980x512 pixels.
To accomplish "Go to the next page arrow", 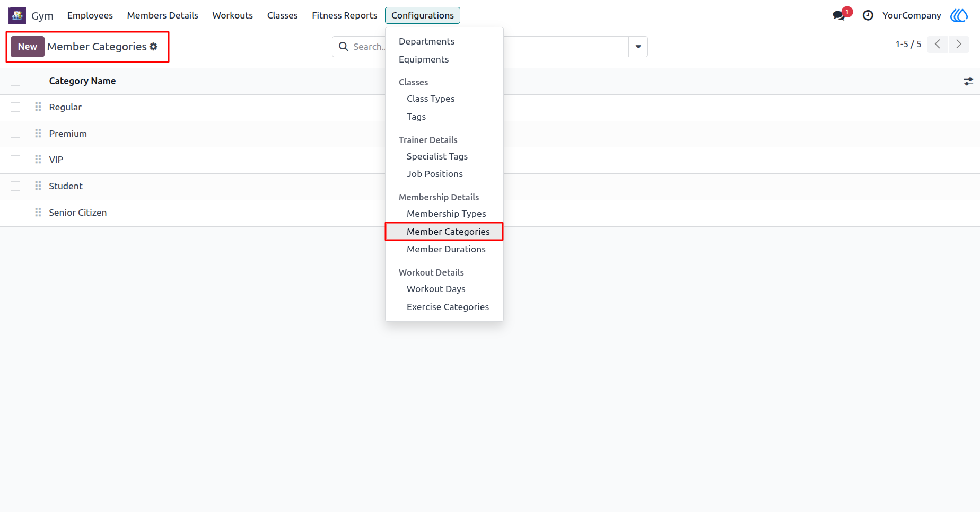I will 959,45.
